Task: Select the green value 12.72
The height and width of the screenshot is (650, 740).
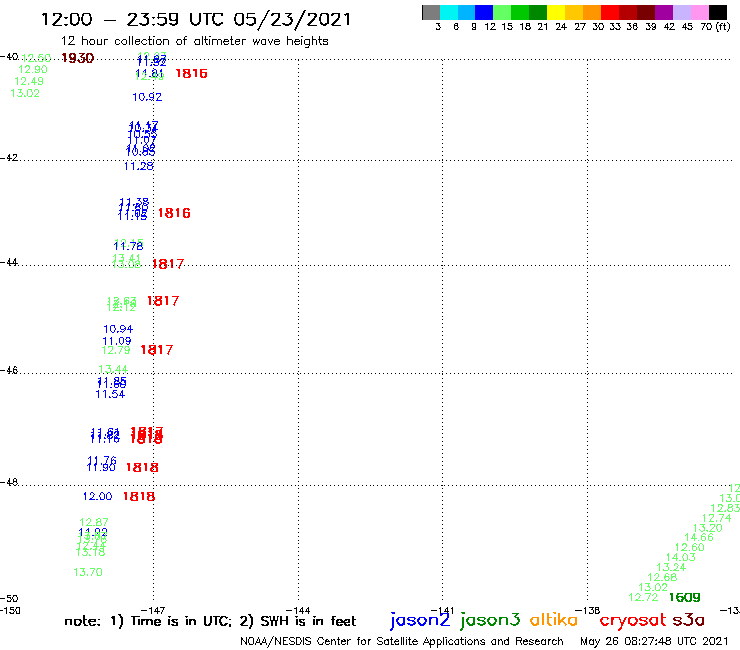Action: [643, 597]
